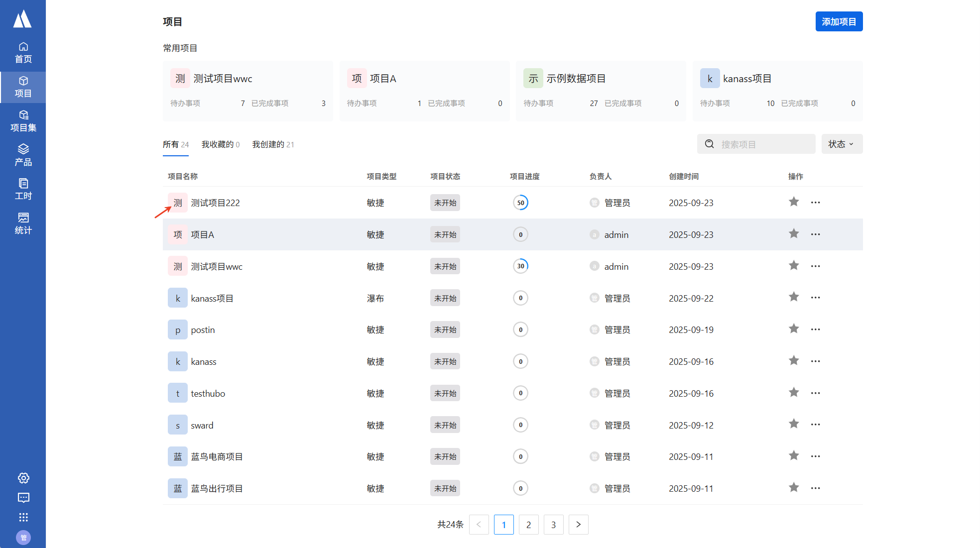This screenshot has height=548, width=980.
Task: Go to previous page arrow
Action: tap(479, 525)
